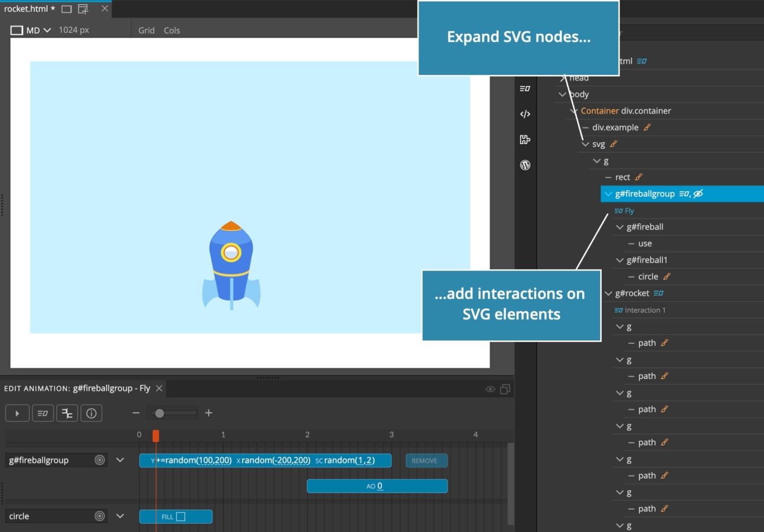Click the target picker beside g#fireballgroup track
Image resolution: width=764 pixels, height=532 pixels.
click(x=99, y=460)
